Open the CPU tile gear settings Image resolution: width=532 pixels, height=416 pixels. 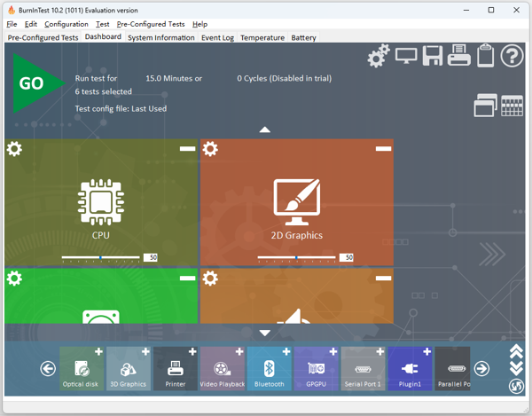tap(14, 149)
